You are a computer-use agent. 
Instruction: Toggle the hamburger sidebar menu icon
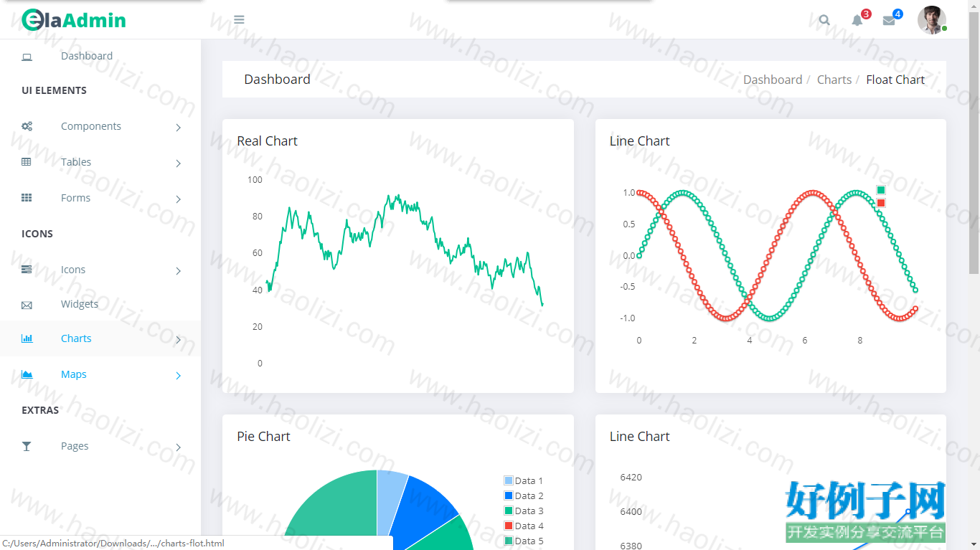point(239,19)
